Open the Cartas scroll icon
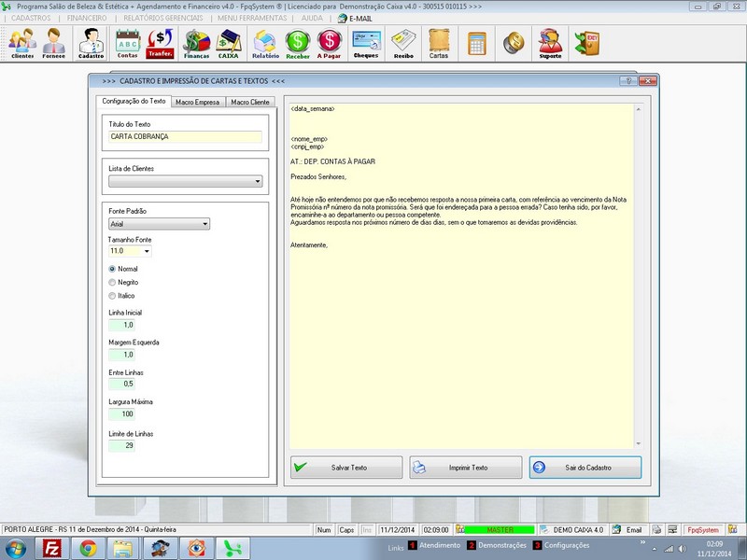 coord(439,43)
